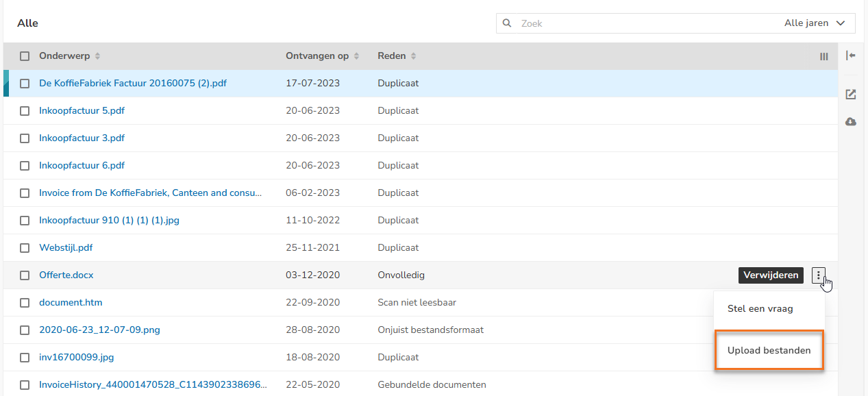
Task: Choose Upload bestanden from menu
Action: point(769,350)
